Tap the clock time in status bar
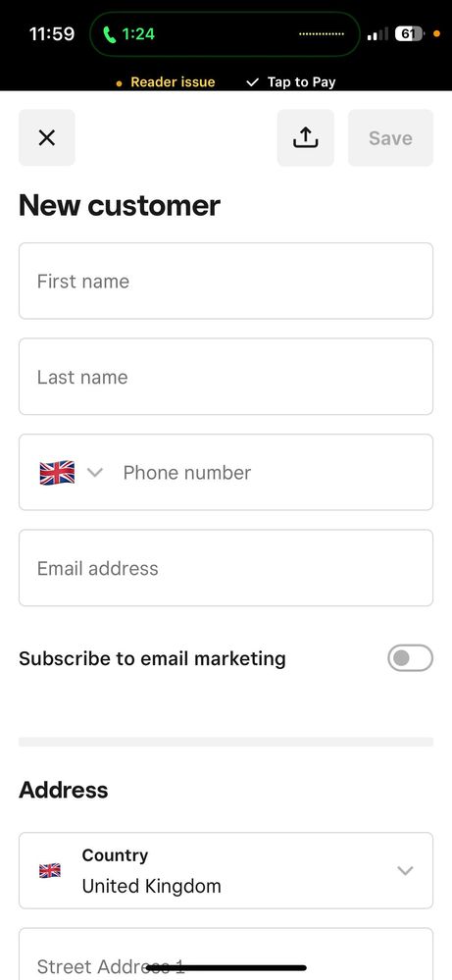Viewport: 452px width, 980px height. pos(52,33)
